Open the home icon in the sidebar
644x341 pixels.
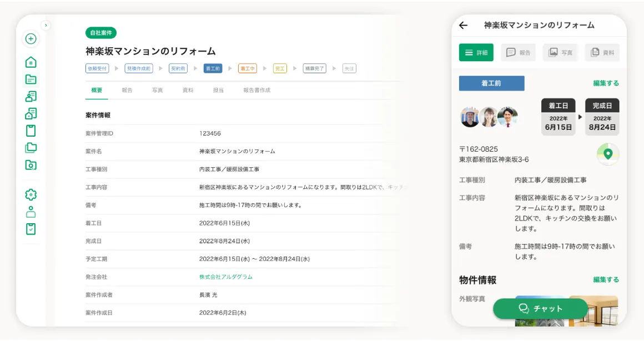[31, 62]
